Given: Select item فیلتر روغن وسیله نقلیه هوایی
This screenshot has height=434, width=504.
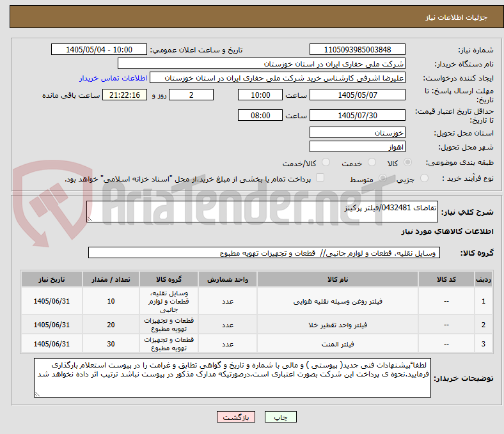Looking at the screenshot, I should click(x=338, y=301).
